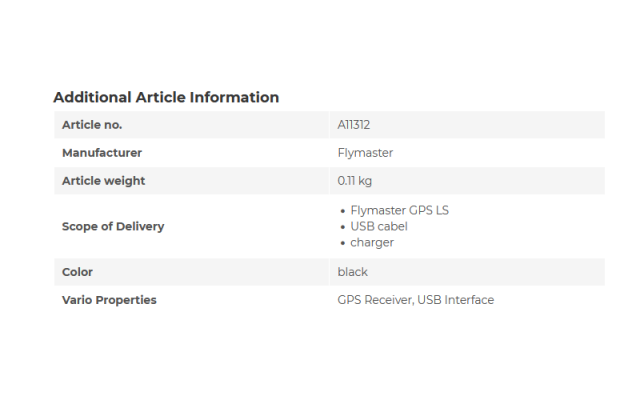Click the word Information in the heading
This screenshot has height=400, width=640.
point(234,97)
